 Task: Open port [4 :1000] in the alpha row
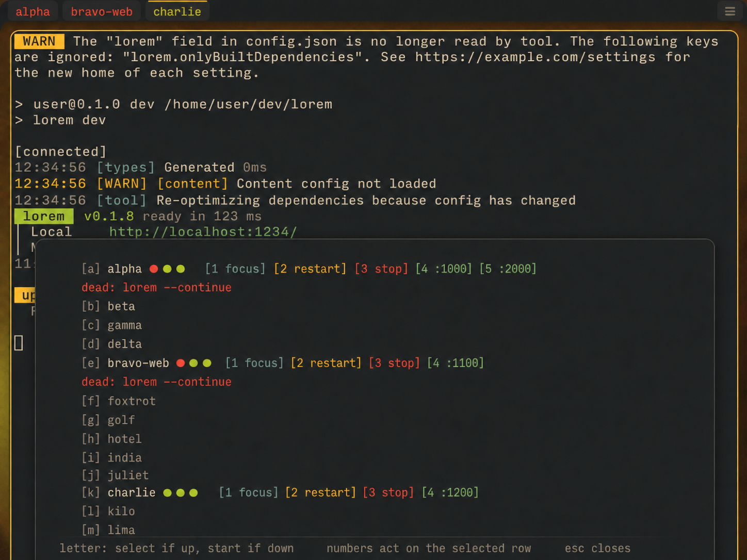point(444,269)
